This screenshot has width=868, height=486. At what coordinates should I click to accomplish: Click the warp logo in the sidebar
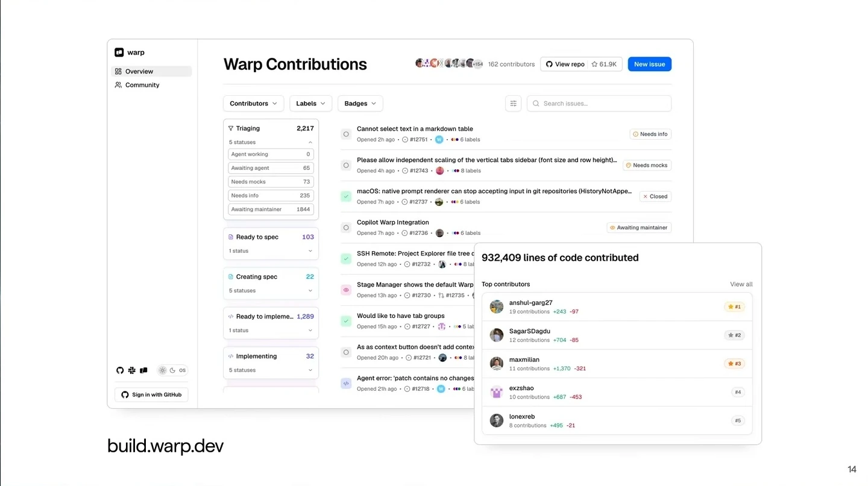(x=119, y=52)
